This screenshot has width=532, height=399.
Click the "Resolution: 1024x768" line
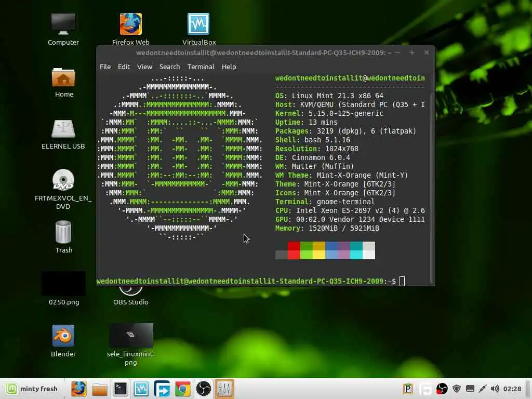coord(316,149)
